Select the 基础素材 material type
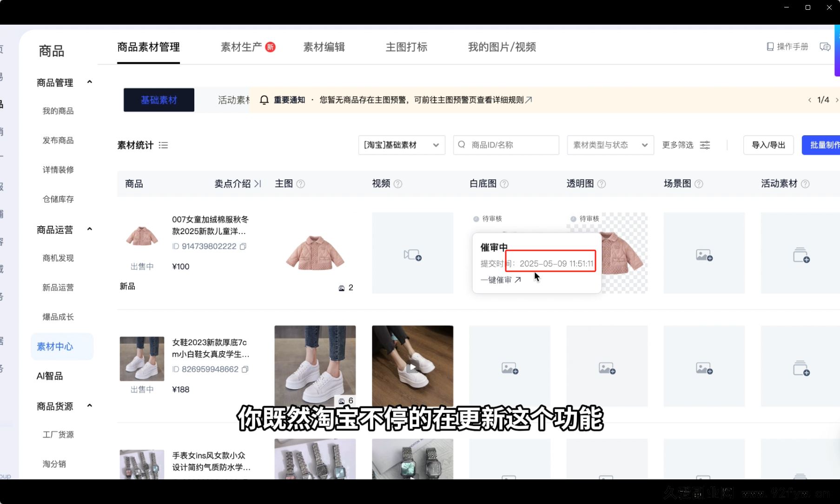Viewport: 840px width, 504px height. (x=159, y=99)
